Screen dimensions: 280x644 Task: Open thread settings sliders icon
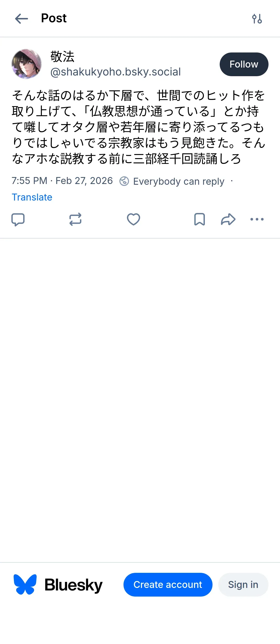pyautogui.click(x=257, y=19)
